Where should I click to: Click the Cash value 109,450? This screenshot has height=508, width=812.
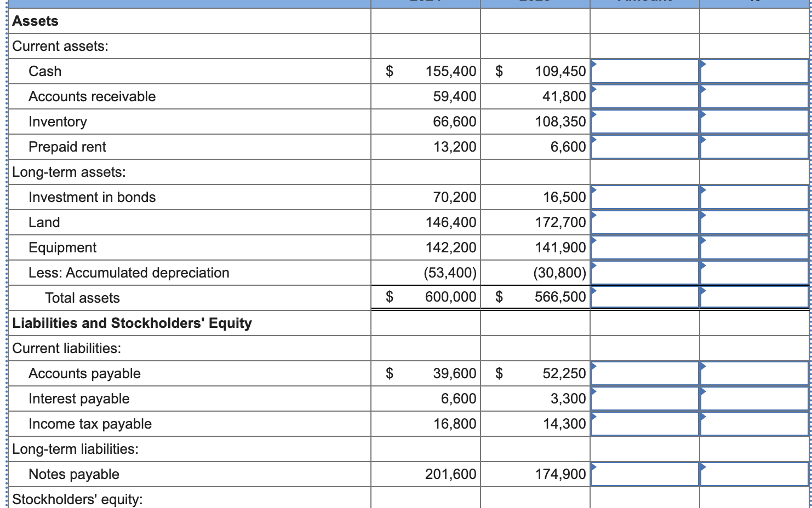click(x=561, y=71)
